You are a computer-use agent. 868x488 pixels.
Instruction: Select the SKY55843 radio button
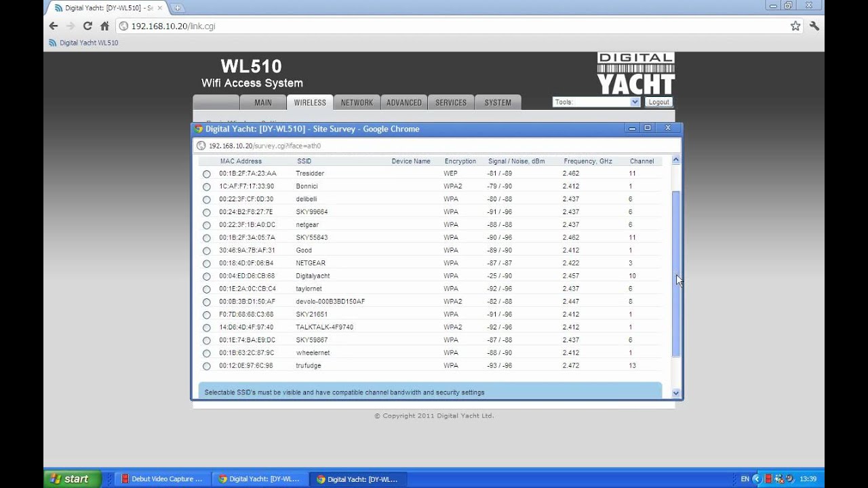[x=207, y=239]
